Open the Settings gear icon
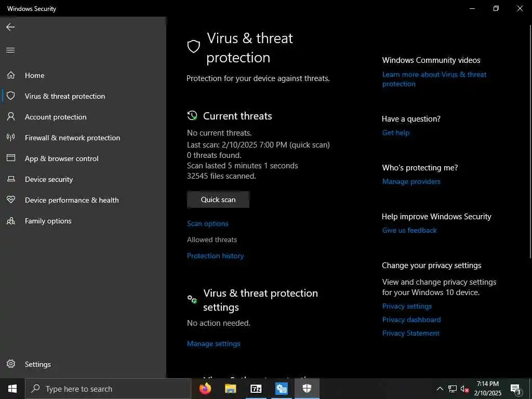Screen dimensions: 532x399 click(11, 364)
